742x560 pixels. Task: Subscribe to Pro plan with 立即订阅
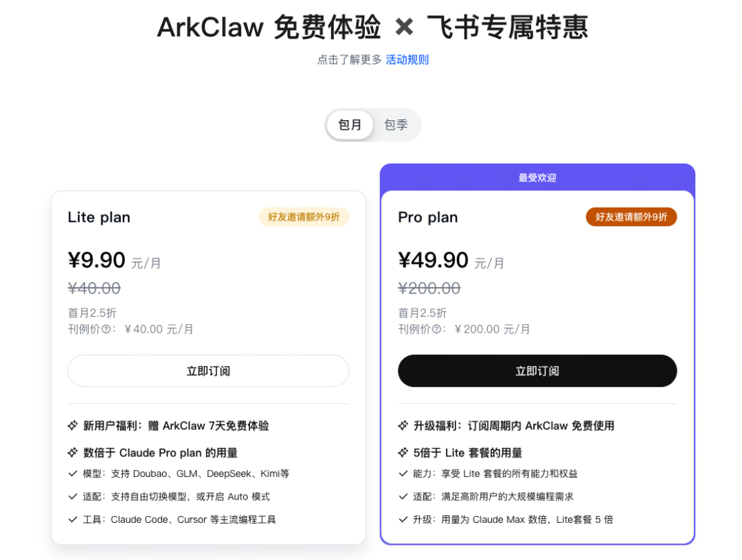(x=537, y=371)
